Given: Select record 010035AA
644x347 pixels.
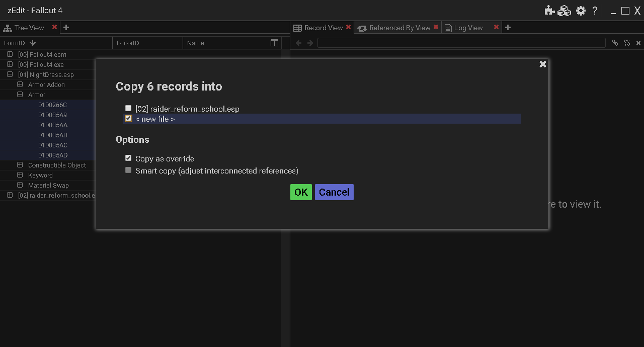Looking at the screenshot, I should pyautogui.click(x=52, y=125).
